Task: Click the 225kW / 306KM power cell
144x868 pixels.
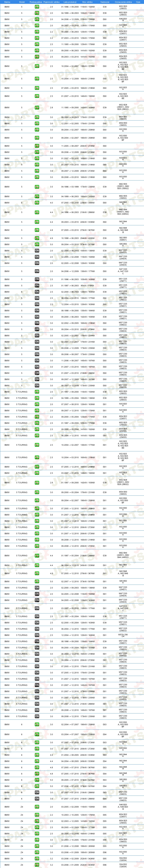Action: click(x=88, y=203)
